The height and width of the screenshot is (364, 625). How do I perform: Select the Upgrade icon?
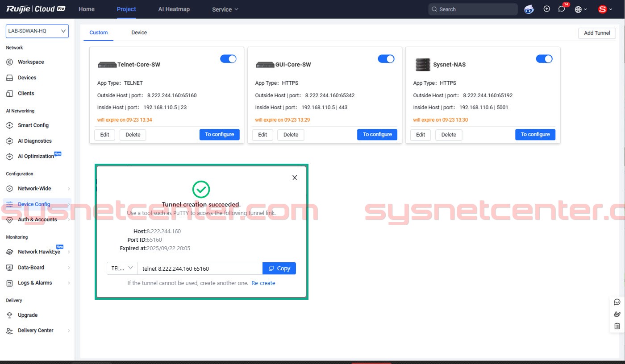9,315
